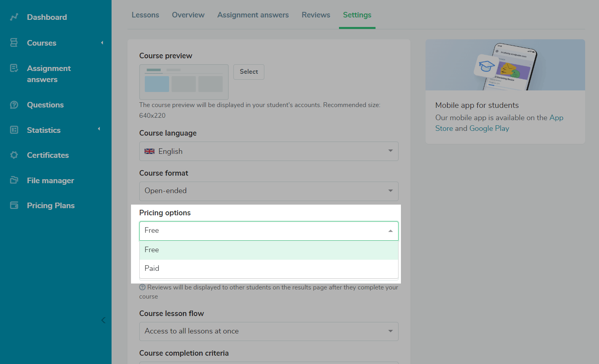Switch to the Lessons tab
This screenshot has height=364, width=599.
click(145, 15)
